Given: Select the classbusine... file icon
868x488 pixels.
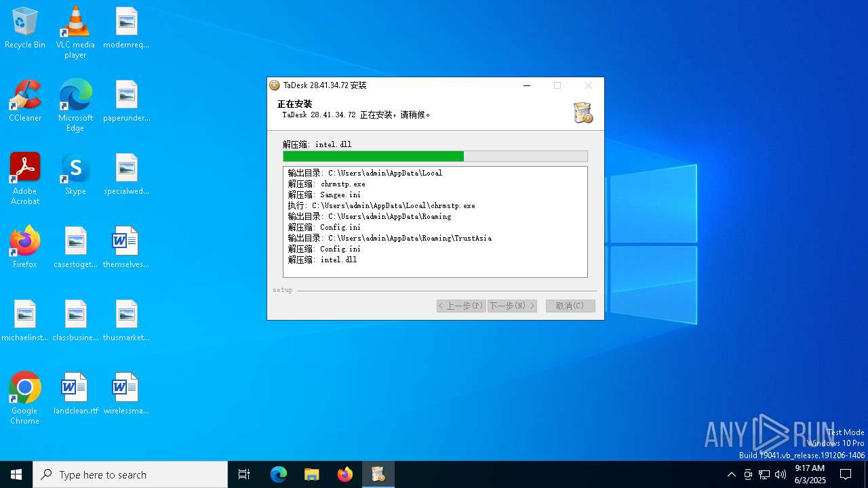Looking at the screenshot, I should tap(75, 321).
